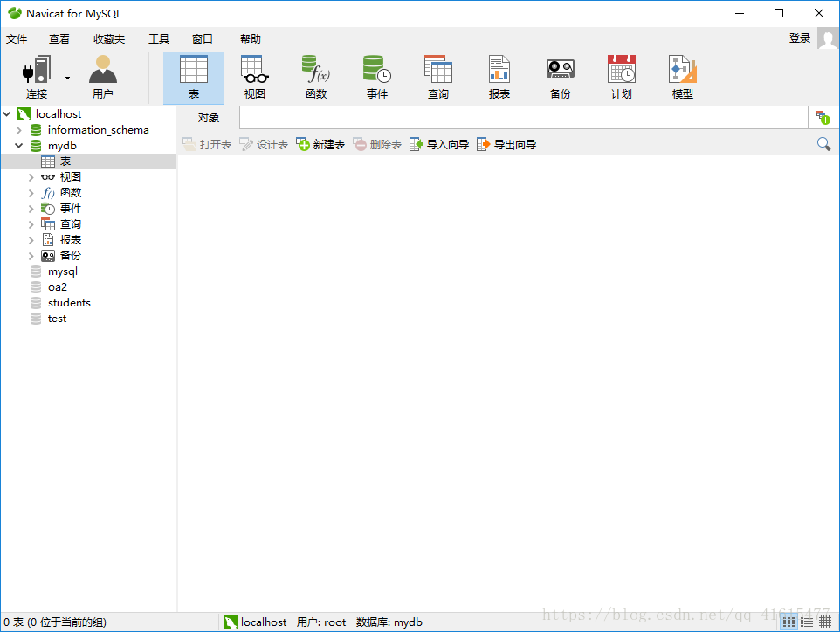Open the connection dropdown arrow beside 连接

point(67,79)
